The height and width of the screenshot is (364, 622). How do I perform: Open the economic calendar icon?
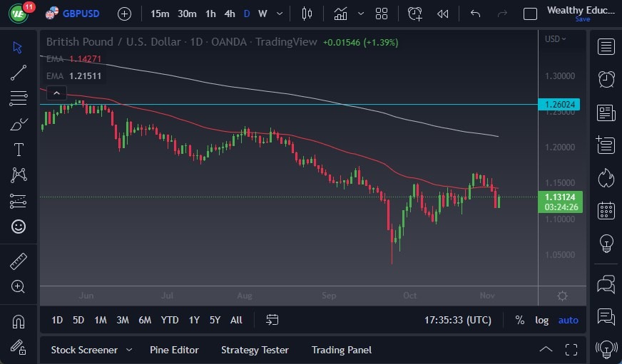[606, 210]
